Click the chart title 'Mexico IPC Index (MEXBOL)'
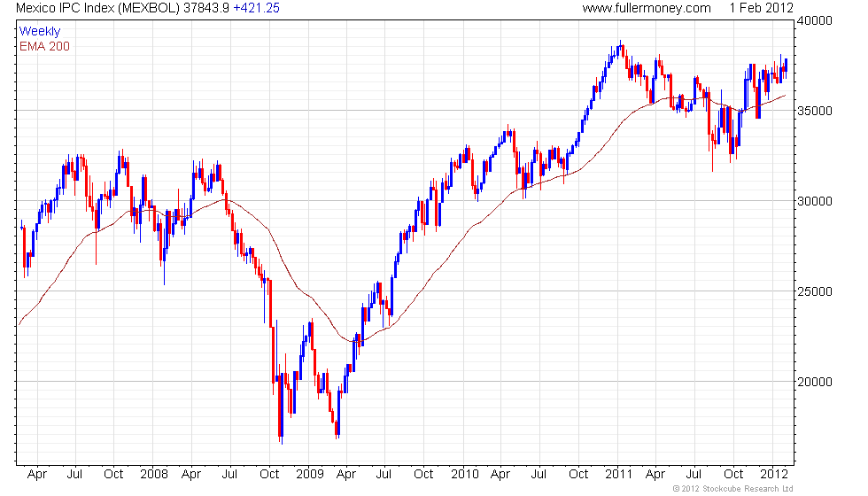The image size is (868, 496). coord(98,8)
